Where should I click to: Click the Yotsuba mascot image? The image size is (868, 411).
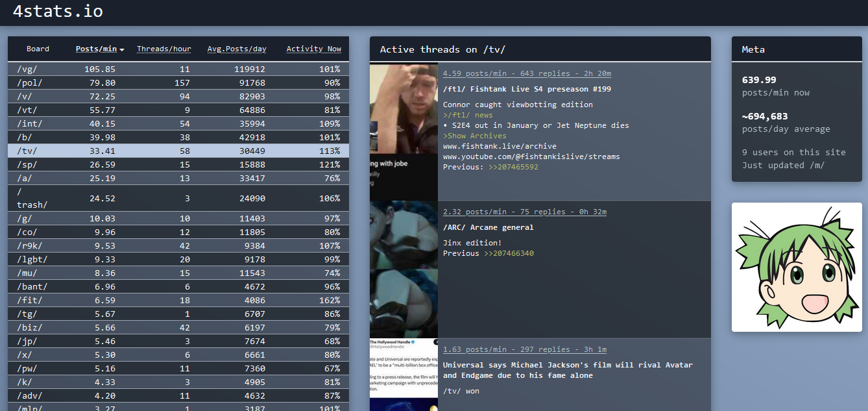coord(797,267)
